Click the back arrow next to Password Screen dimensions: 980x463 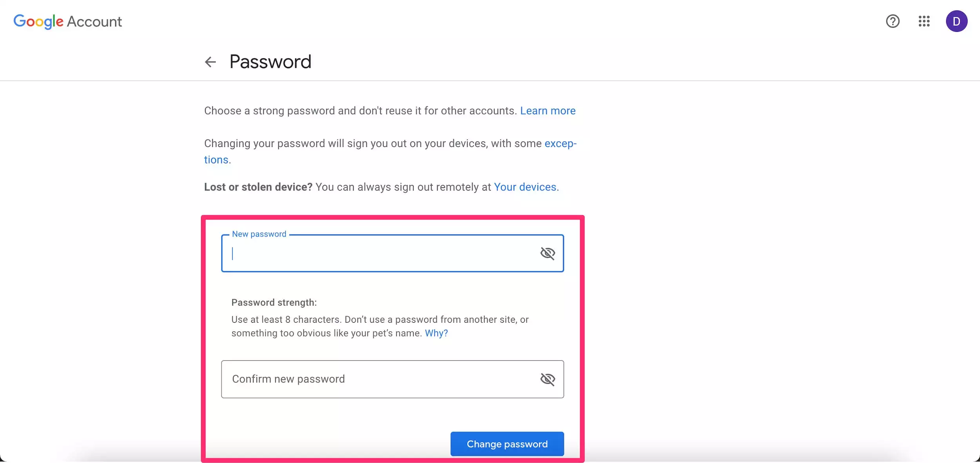[x=211, y=62]
